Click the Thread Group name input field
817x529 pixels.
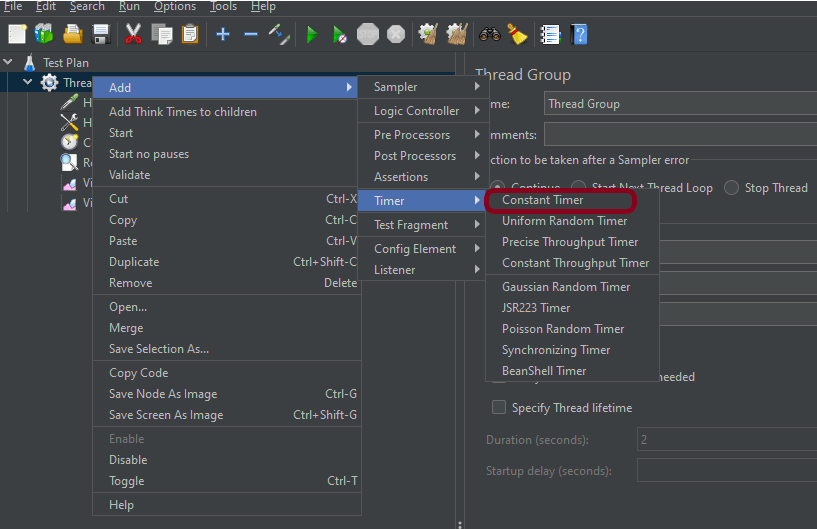[680, 104]
